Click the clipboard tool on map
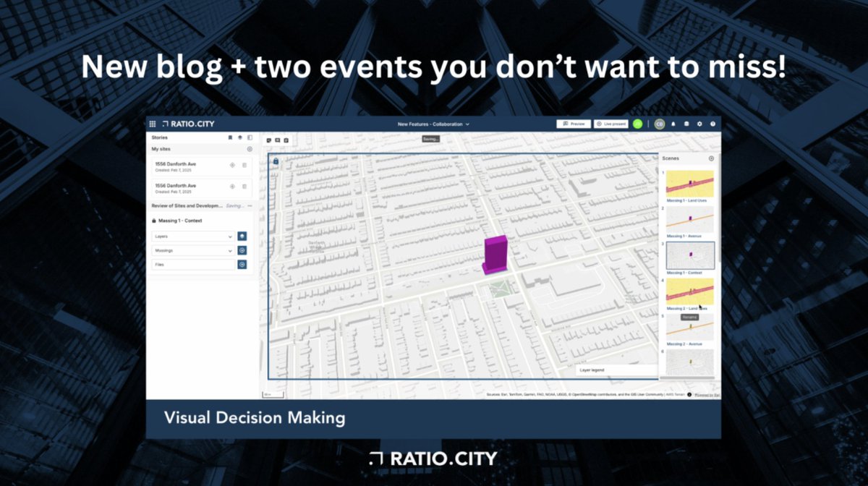This screenshot has height=486, width=868. coord(286,140)
